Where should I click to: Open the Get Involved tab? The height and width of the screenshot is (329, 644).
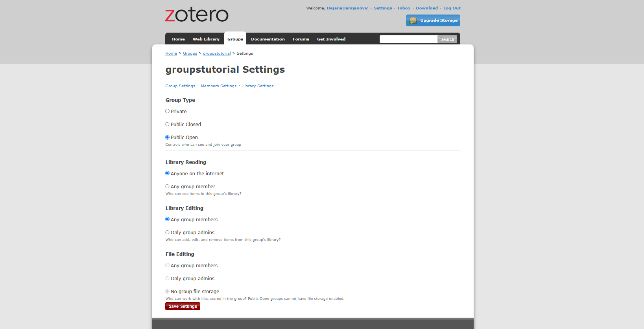pos(331,39)
